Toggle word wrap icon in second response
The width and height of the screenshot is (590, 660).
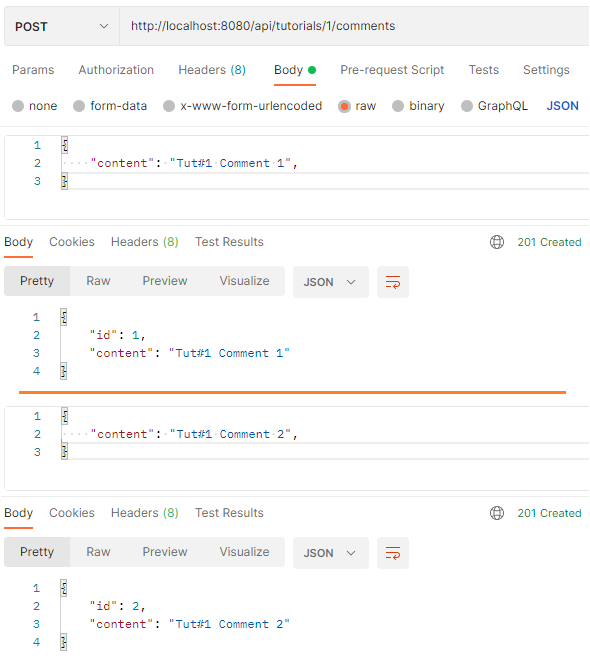[393, 553]
